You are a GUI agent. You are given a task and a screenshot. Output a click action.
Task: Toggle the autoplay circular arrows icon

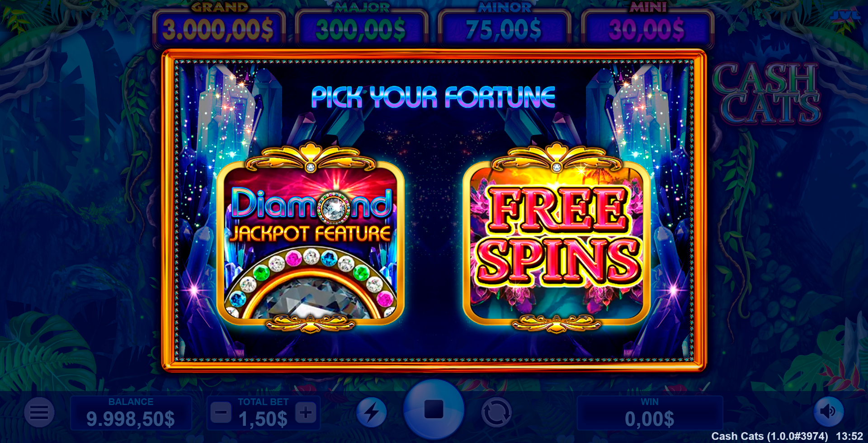click(496, 412)
